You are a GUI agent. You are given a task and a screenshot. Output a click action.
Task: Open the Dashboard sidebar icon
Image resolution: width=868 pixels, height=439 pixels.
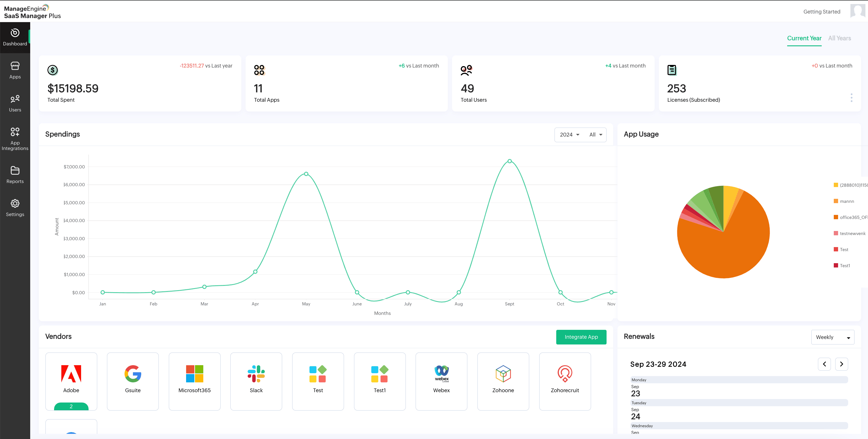click(x=15, y=33)
